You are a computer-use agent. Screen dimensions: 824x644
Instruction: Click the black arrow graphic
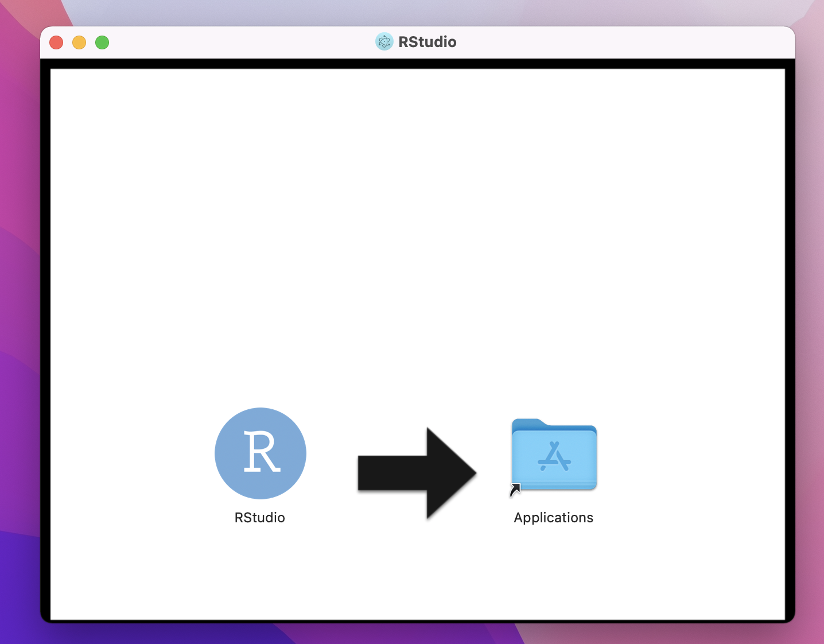[x=417, y=472]
